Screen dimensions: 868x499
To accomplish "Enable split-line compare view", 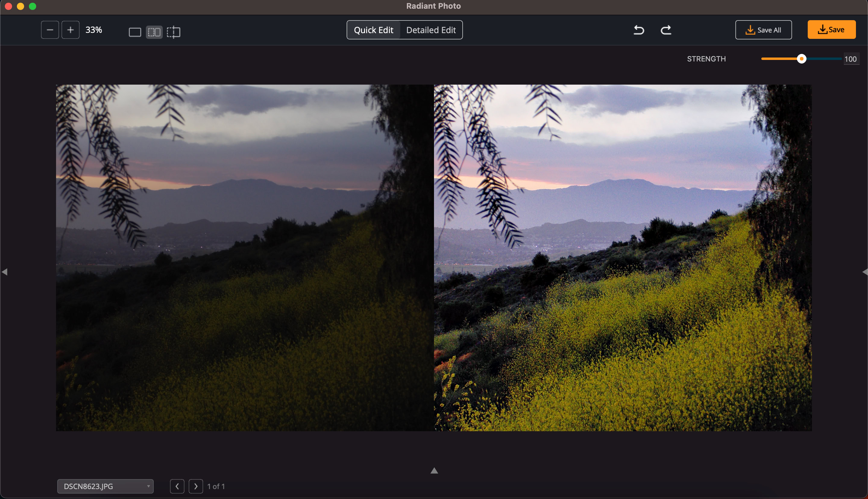I will (174, 32).
